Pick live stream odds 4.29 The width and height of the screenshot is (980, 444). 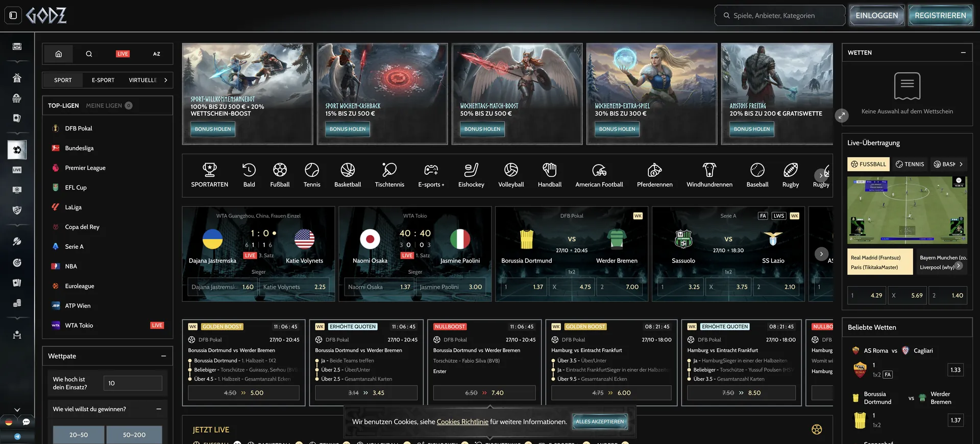pyautogui.click(x=867, y=295)
